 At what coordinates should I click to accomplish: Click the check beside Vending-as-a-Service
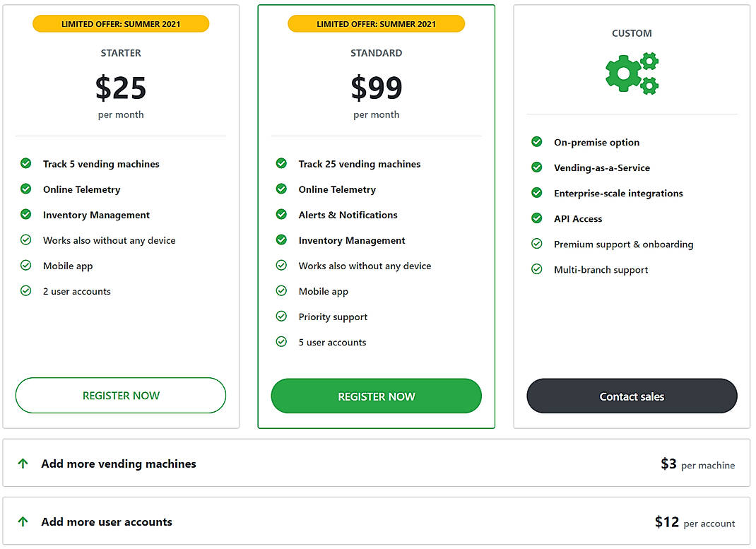(x=537, y=167)
